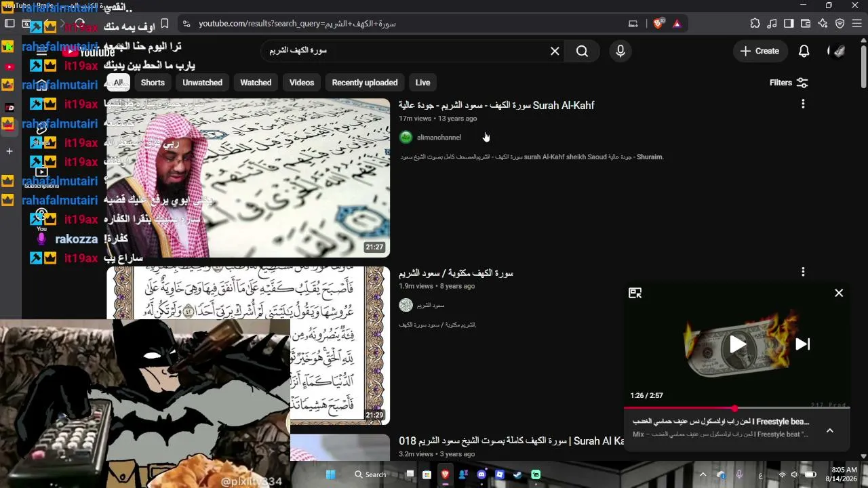
Task: Toggle the vertical tabs panel button
Action: click(x=9, y=24)
